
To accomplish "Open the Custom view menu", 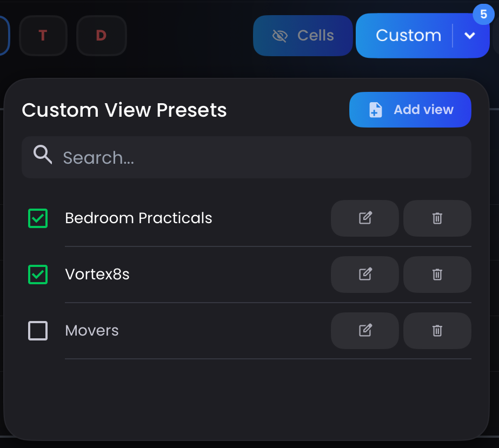I will [408, 36].
